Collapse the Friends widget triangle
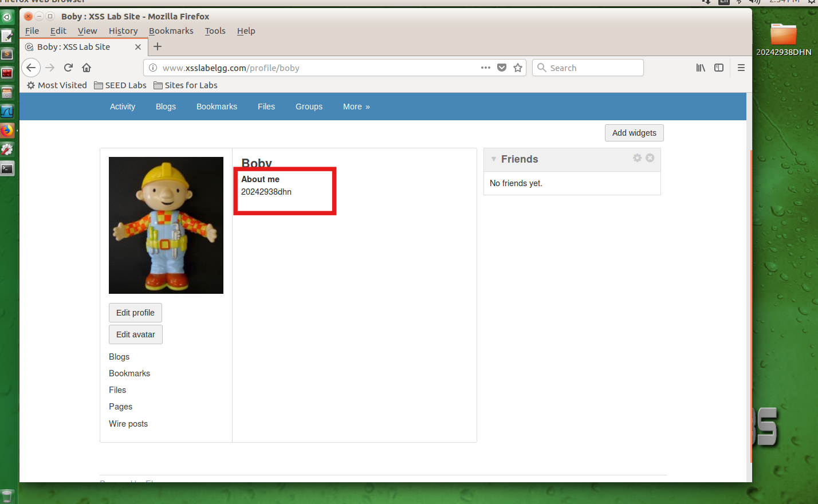 coord(493,159)
